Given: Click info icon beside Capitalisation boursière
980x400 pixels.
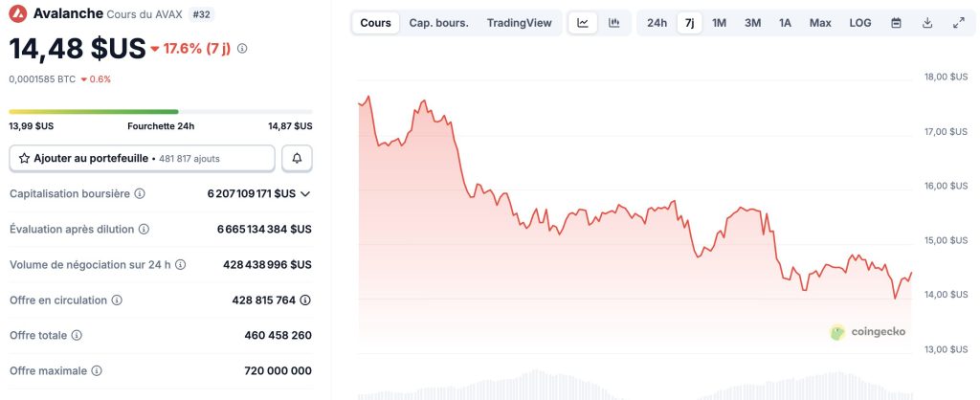Looking at the screenshot, I should (x=140, y=194).
